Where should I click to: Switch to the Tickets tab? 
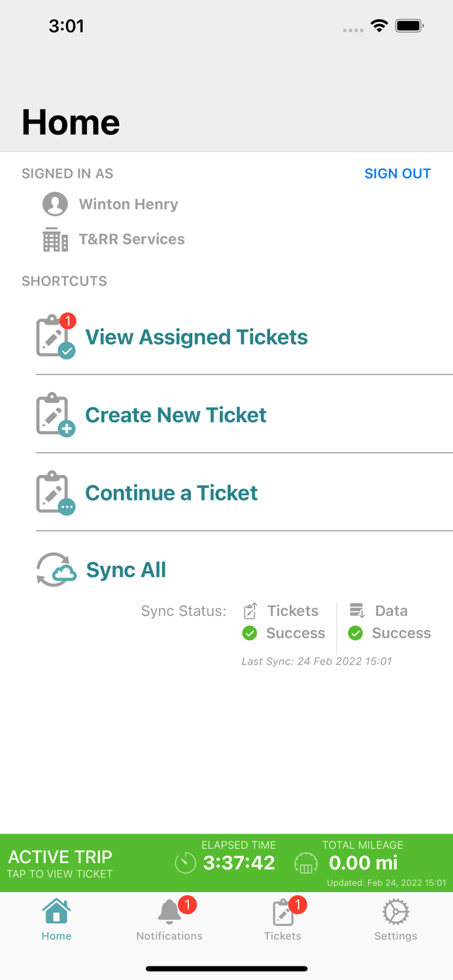tap(282, 919)
